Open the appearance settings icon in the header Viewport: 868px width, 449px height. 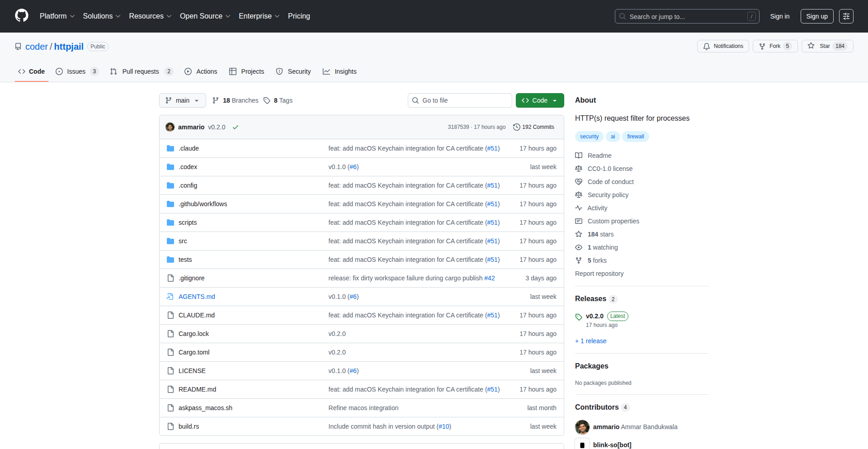pos(846,16)
